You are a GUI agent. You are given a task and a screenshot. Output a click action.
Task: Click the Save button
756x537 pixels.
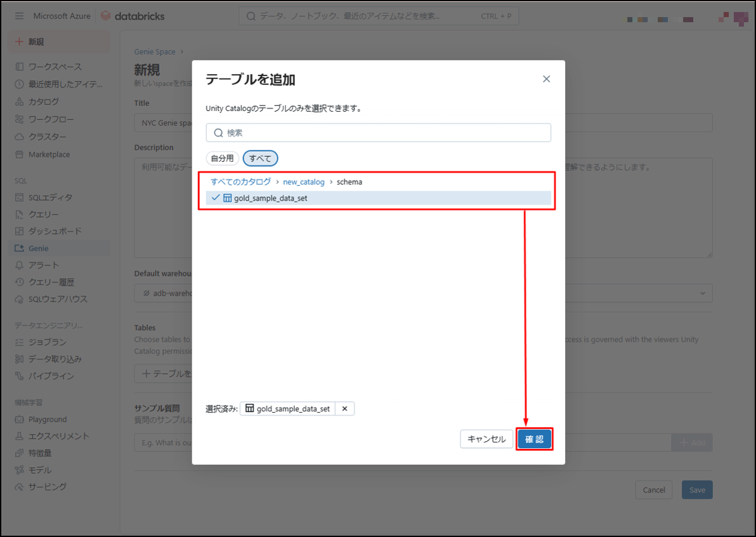(697, 490)
